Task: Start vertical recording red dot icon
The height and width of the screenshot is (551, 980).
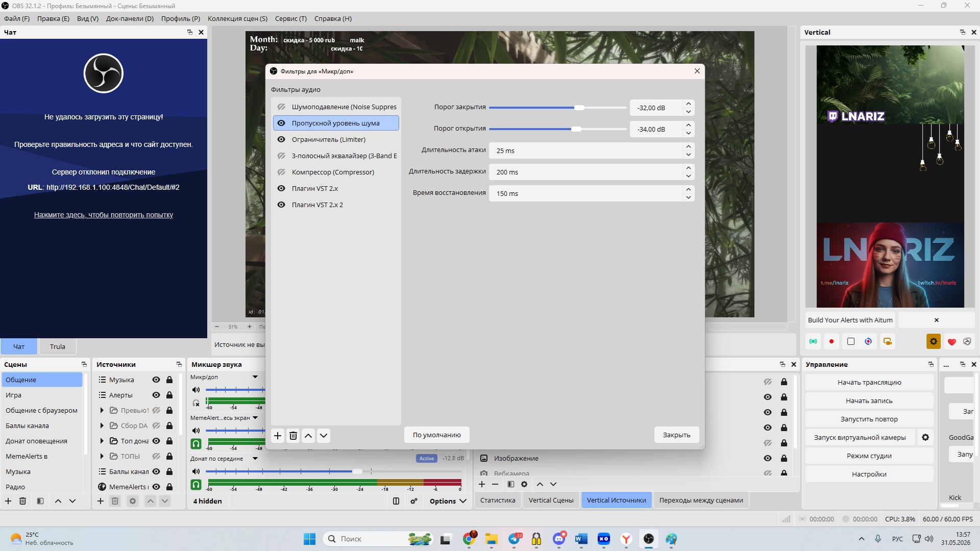Action: click(x=831, y=341)
